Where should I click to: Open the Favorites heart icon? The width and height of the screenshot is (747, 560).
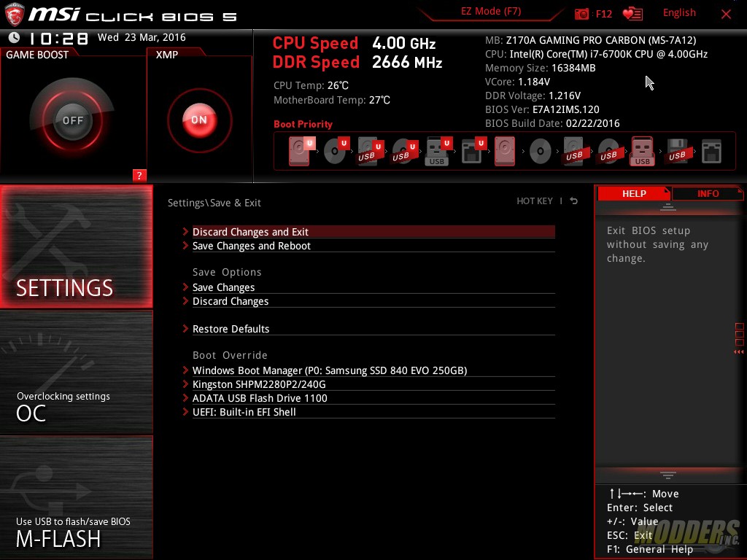[x=632, y=14]
